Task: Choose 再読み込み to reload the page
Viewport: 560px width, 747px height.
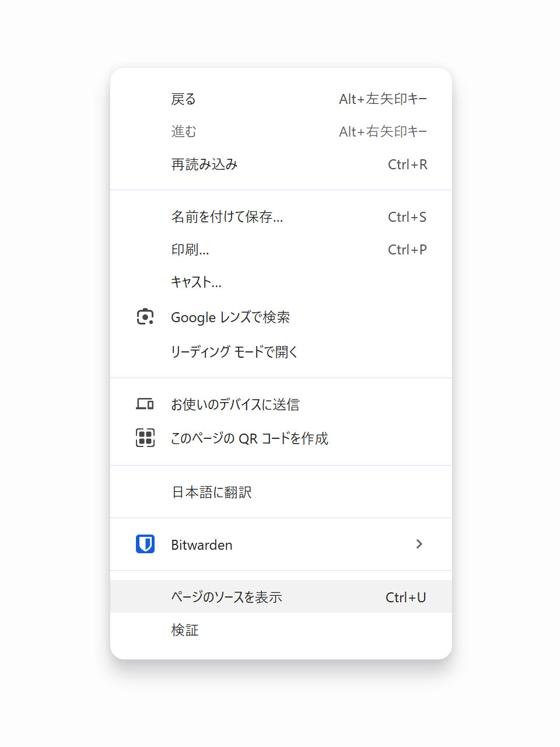Action: point(281,165)
